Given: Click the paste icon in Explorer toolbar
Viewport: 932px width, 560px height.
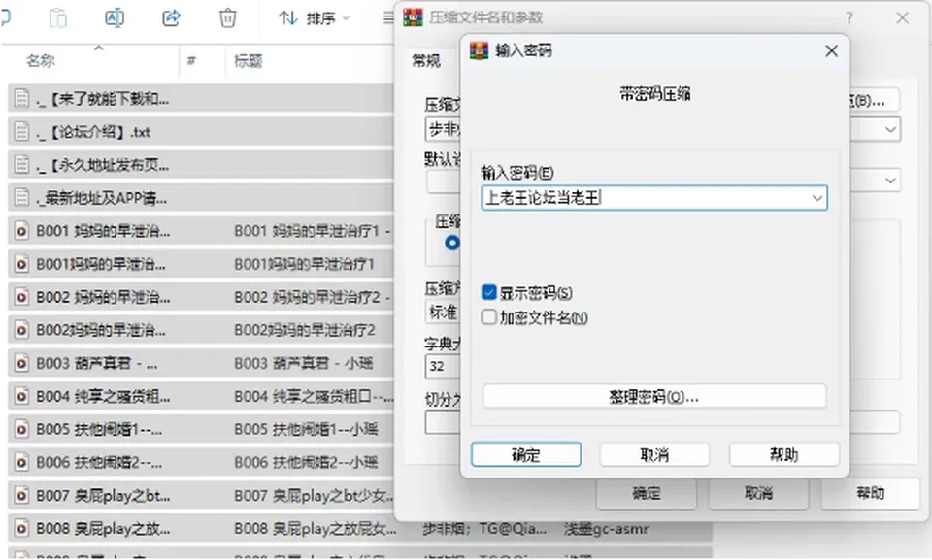Looking at the screenshot, I should coord(57,18).
